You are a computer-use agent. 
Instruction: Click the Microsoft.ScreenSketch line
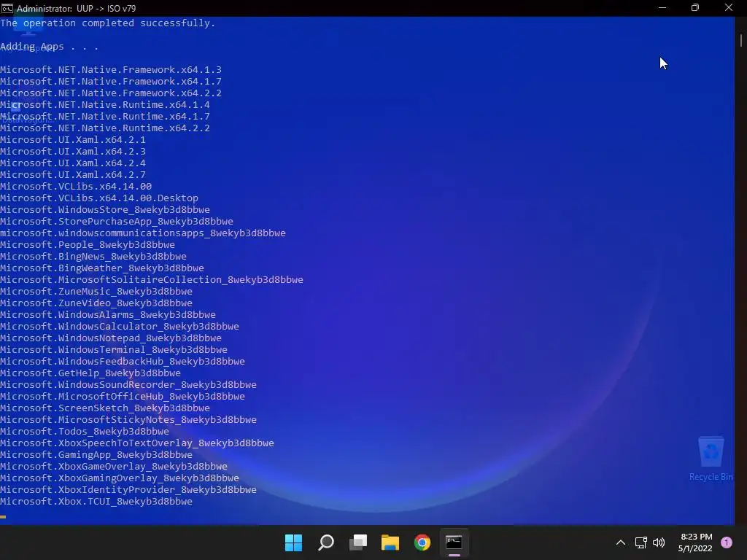point(105,408)
